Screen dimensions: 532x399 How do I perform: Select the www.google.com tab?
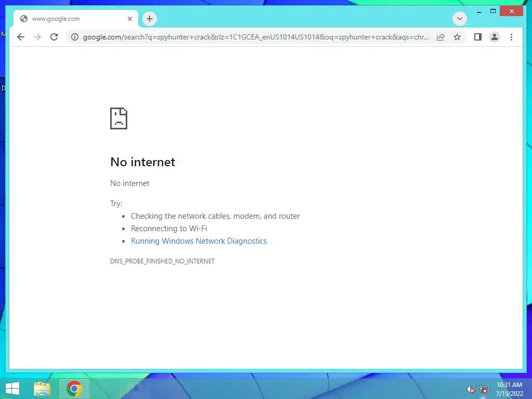pyautogui.click(x=76, y=19)
